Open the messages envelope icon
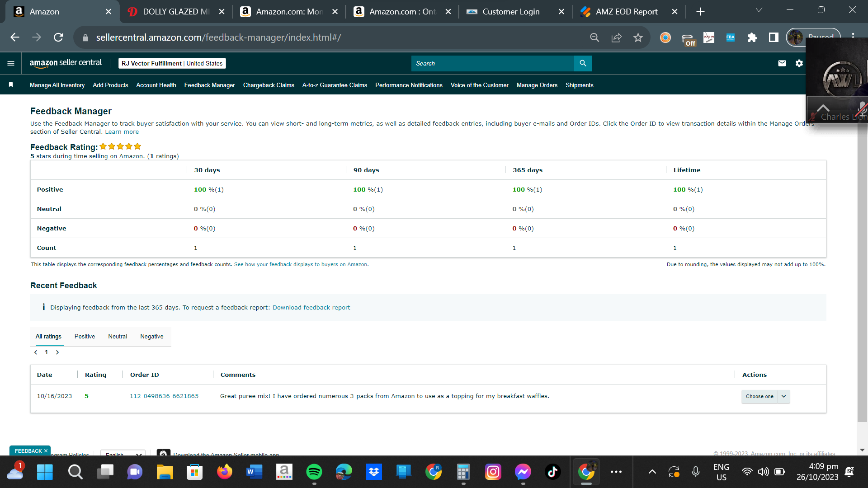 pyautogui.click(x=782, y=63)
